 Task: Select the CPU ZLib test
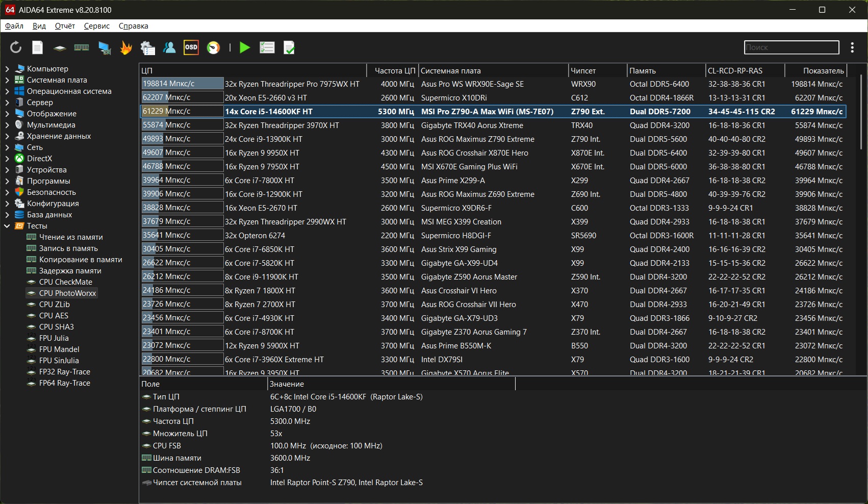tap(55, 304)
